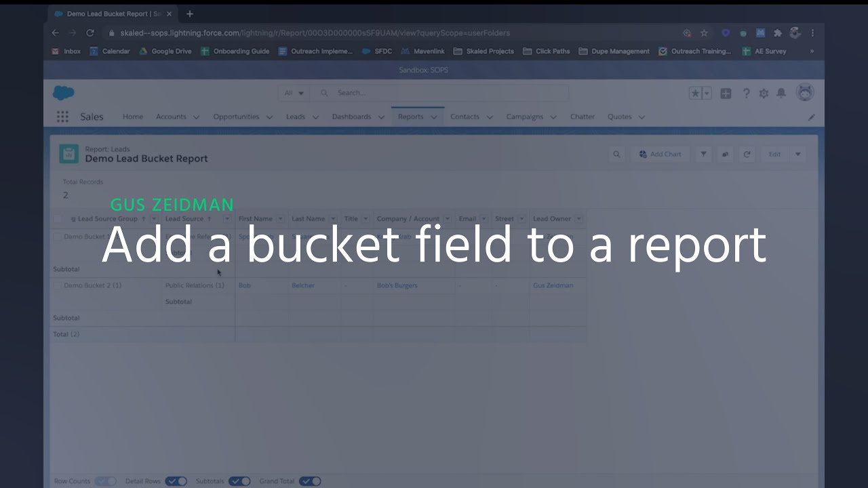868x488 pixels.
Task: Go back in the browser
Action: point(56,33)
